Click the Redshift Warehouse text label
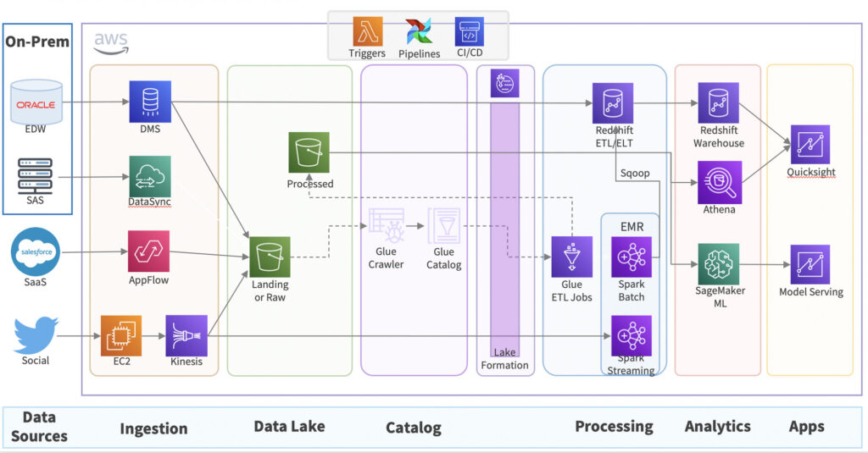Screen dimensions: 868x453 coord(719,136)
